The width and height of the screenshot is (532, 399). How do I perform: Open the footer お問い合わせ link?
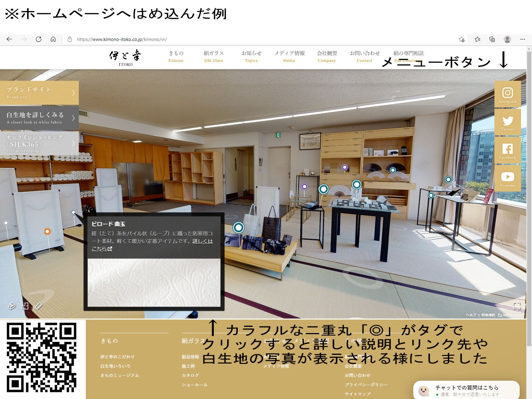click(357, 375)
